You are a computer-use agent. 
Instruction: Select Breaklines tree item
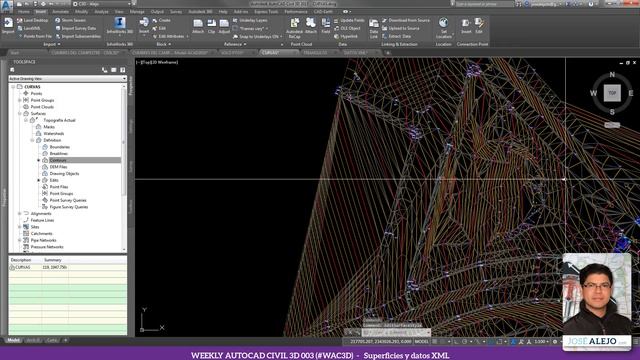pos(59,153)
